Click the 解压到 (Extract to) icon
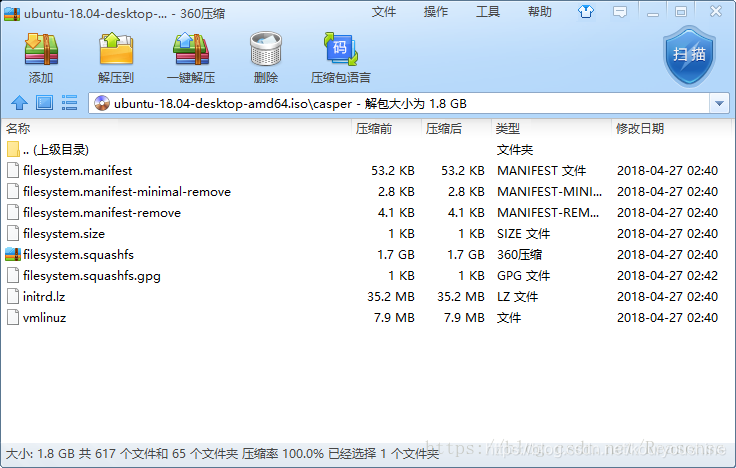Image resolution: width=736 pixels, height=468 pixels. [x=116, y=49]
